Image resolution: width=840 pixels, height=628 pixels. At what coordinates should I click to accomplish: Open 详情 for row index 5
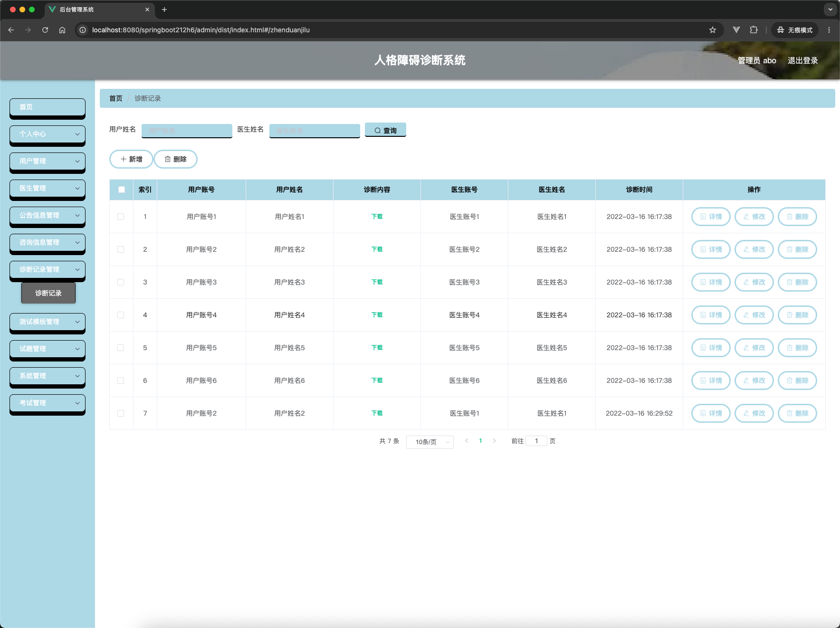[x=711, y=348]
